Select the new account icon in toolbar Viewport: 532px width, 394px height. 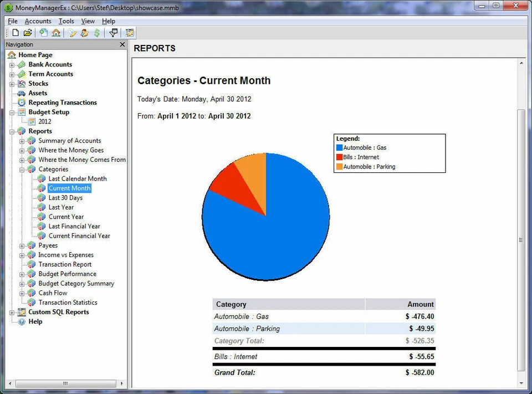[43, 33]
